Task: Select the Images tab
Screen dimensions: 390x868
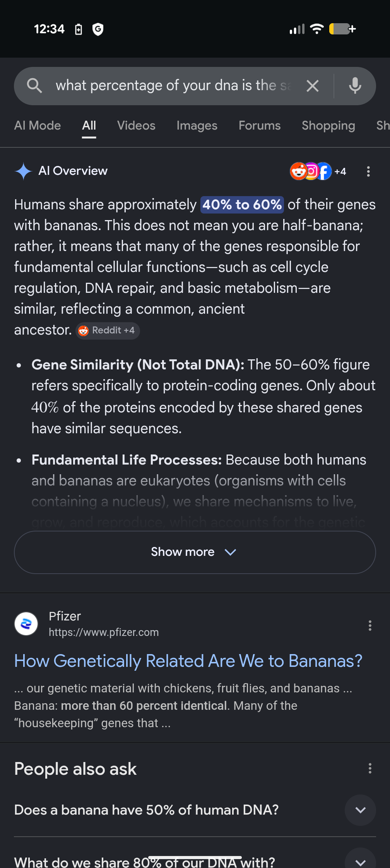Action: [x=197, y=126]
